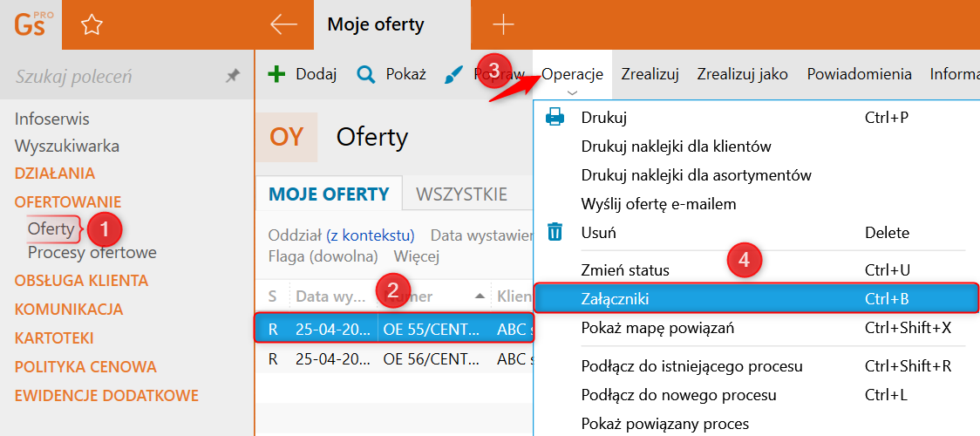Expand the KARTOTEKI sidebar section
The height and width of the screenshot is (436, 980).
pyautogui.click(x=54, y=337)
